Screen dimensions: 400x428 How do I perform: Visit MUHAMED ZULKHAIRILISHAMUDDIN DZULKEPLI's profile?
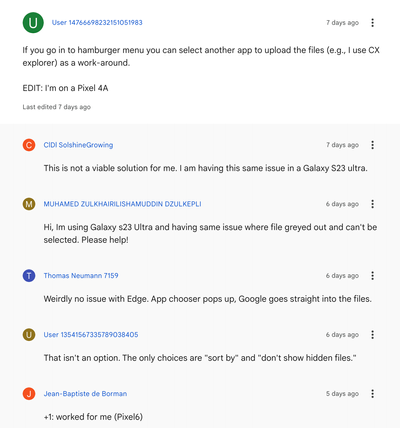pyautogui.click(x=122, y=204)
